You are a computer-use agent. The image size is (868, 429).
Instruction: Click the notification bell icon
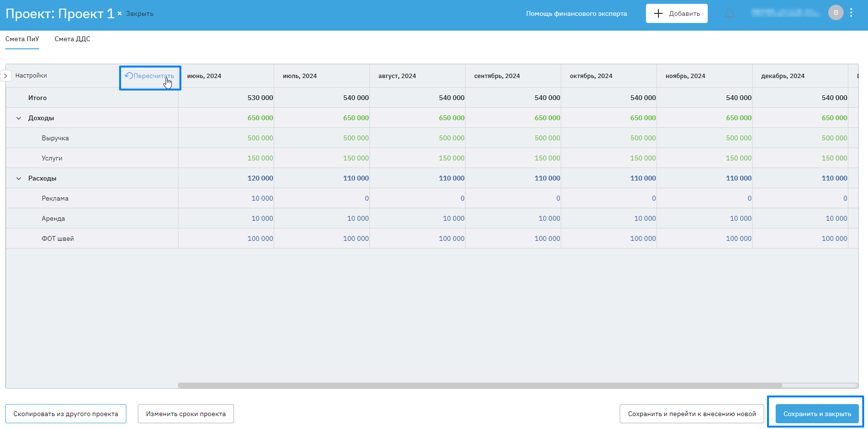pos(729,14)
